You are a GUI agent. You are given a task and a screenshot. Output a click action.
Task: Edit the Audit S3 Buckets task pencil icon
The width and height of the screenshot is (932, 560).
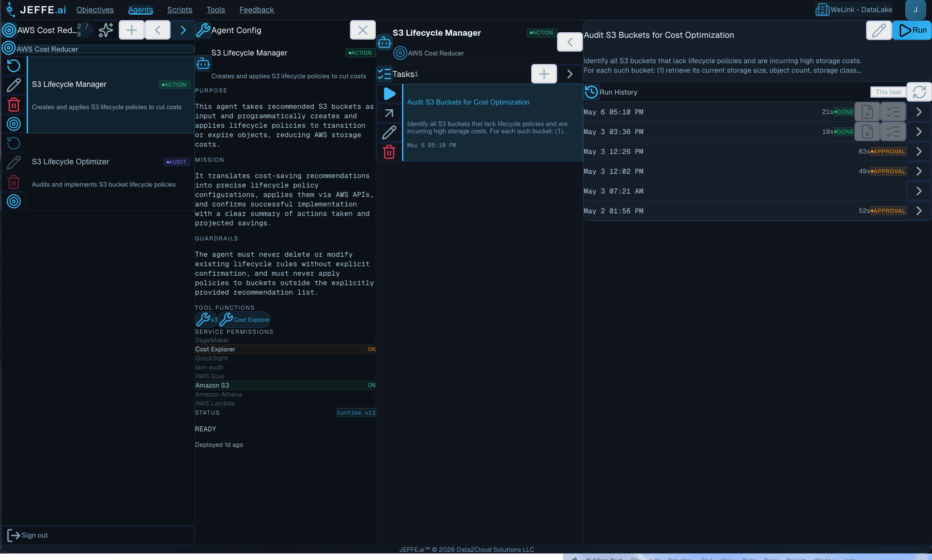(390, 132)
